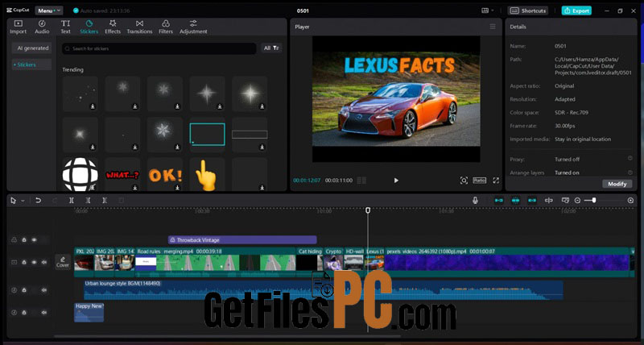Expand the select tool mode arrow
Screen dimensions: 644x345
23,201
